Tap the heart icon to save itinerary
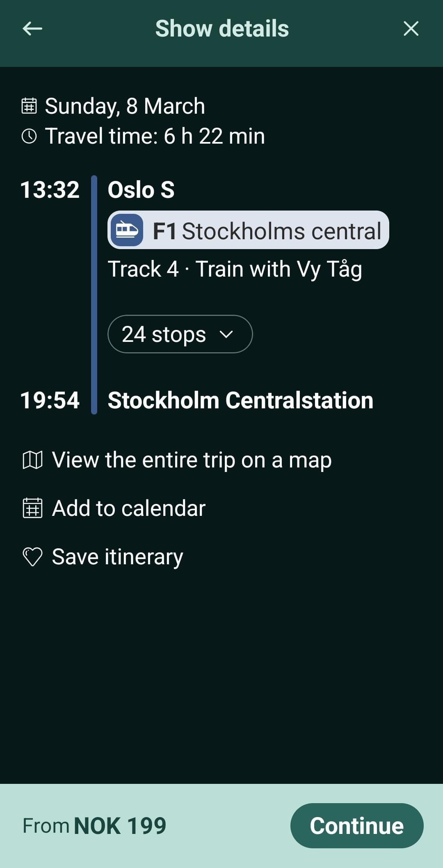This screenshot has height=868, width=443. coord(32,557)
